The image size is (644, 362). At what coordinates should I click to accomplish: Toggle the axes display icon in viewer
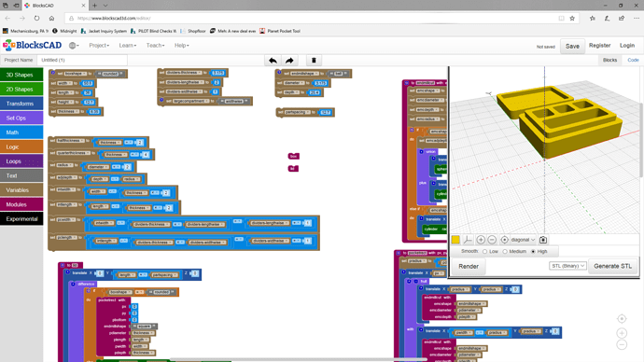click(x=468, y=240)
